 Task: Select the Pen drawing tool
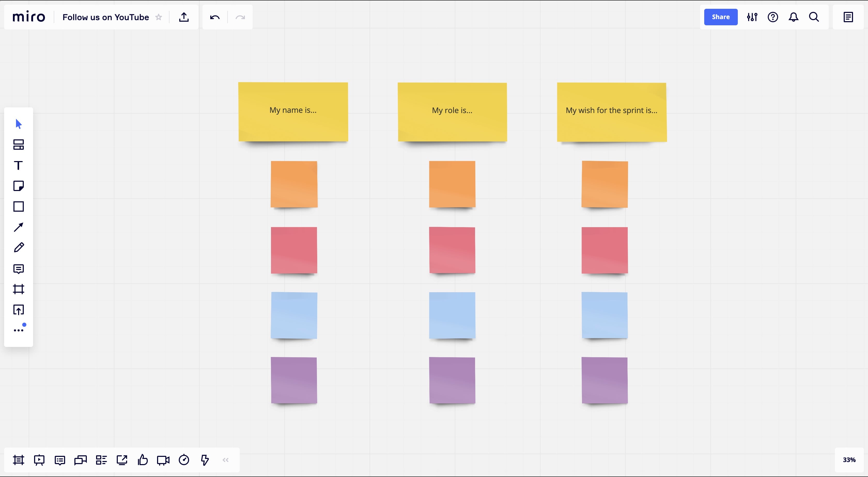[x=19, y=248]
